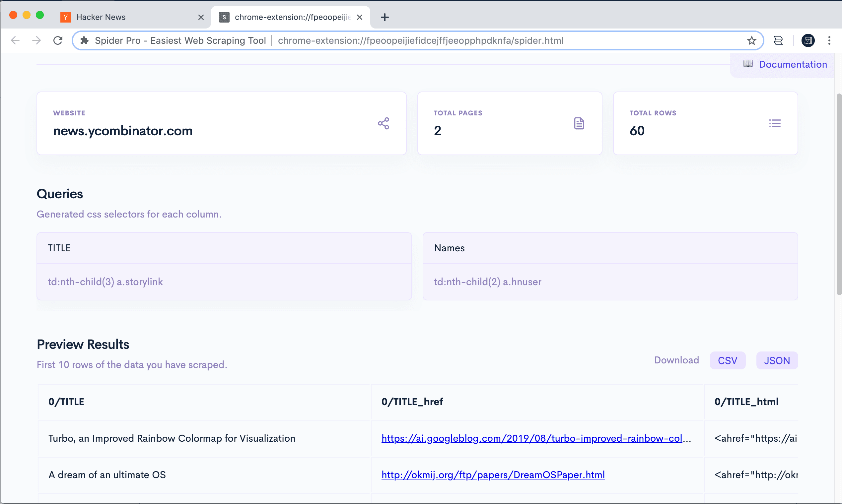This screenshot has width=842, height=504.
Task: Click the vertical page scrollbar
Action: 839,194
